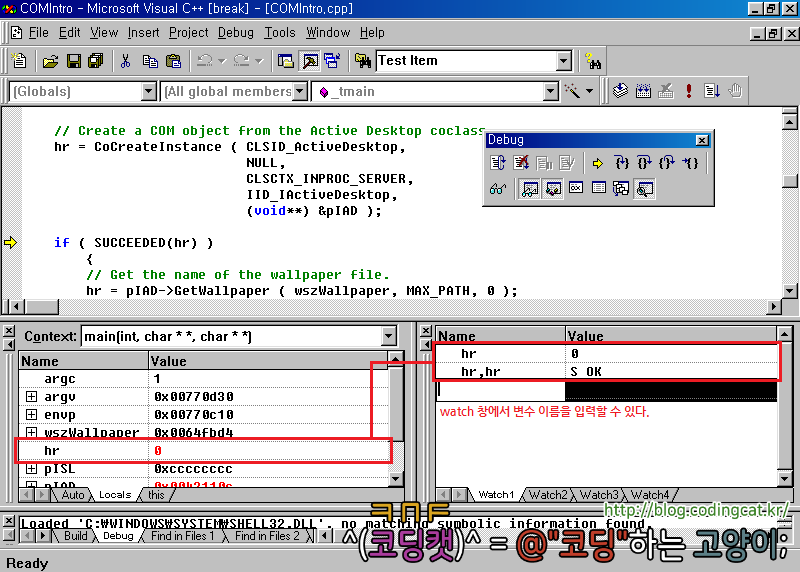Select the argc row in the Locals list

point(204,379)
